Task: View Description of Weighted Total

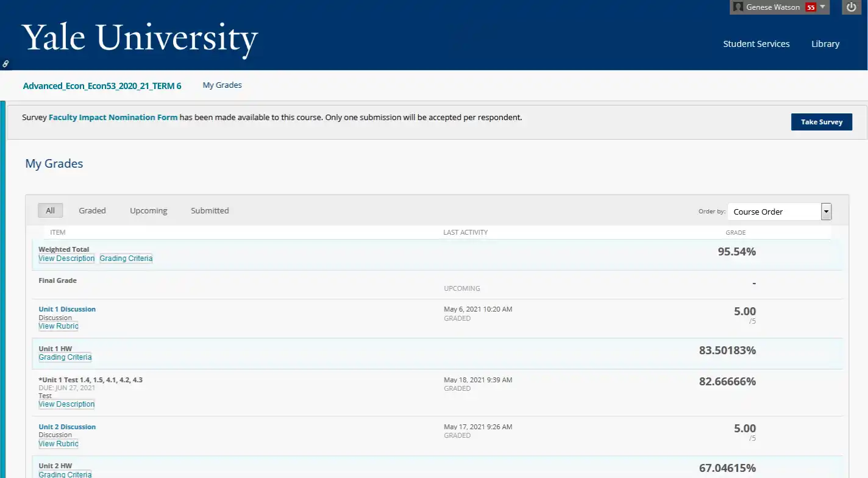Action: pyautogui.click(x=66, y=259)
